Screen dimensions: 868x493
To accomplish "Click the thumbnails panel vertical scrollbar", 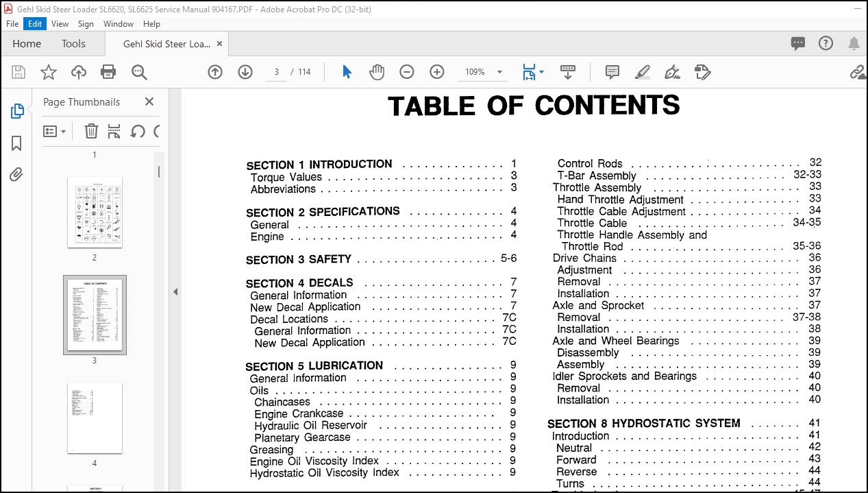I will tap(160, 171).
